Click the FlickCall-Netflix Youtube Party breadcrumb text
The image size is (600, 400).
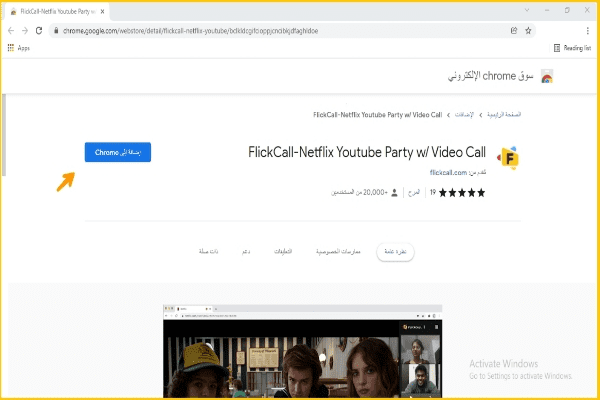point(377,114)
